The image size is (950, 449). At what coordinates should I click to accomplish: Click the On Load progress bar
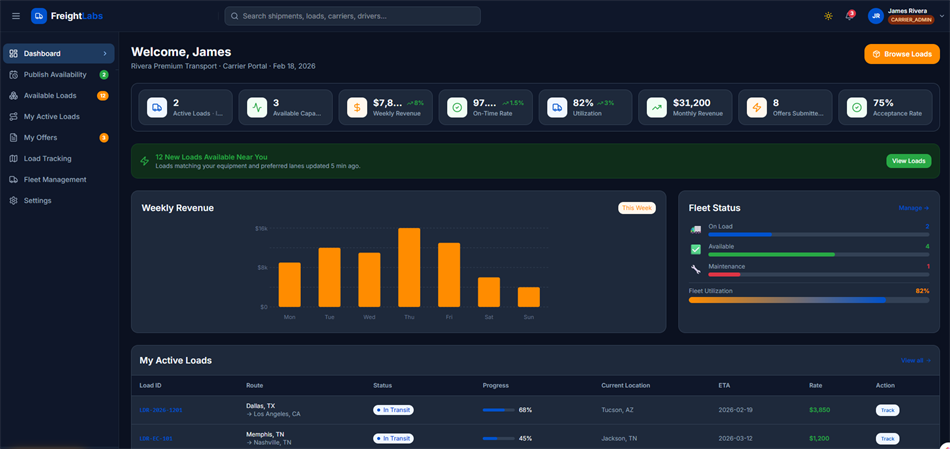tap(819, 234)
